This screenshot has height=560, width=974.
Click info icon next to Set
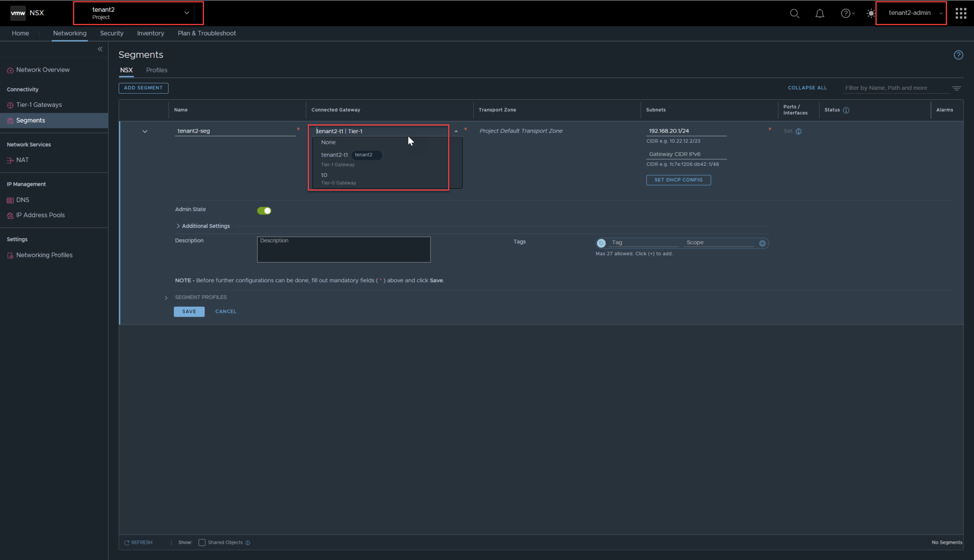(x=799, y=131)
